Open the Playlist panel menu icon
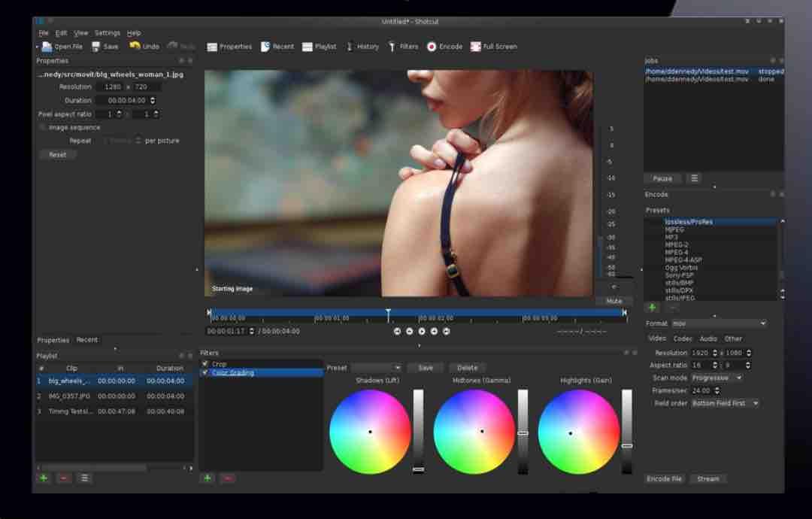 [84, 478]
